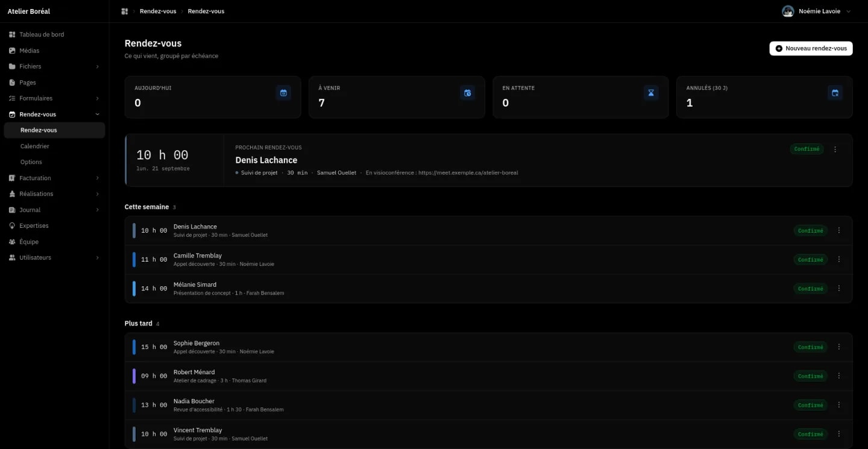Image resolution: width=868 pixels, height=449 pixels.
Task: Select the active Rendez-vous submenu item
Action: (54, 130)
